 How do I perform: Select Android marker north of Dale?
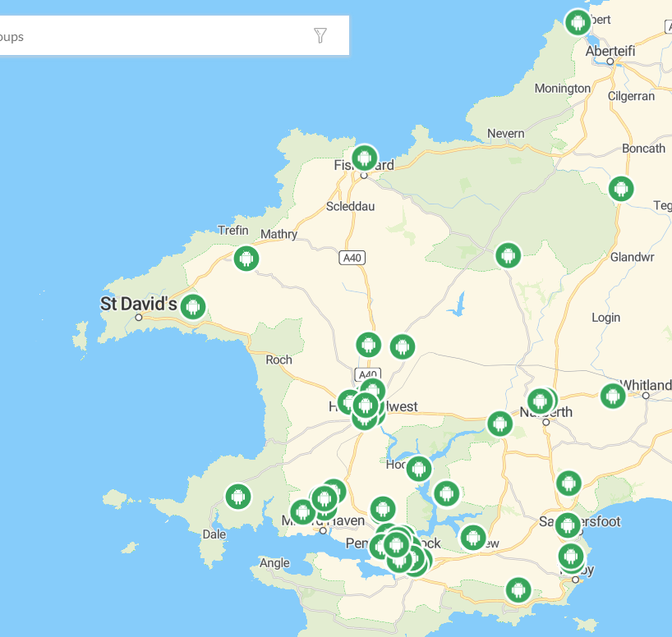(238, 497)
